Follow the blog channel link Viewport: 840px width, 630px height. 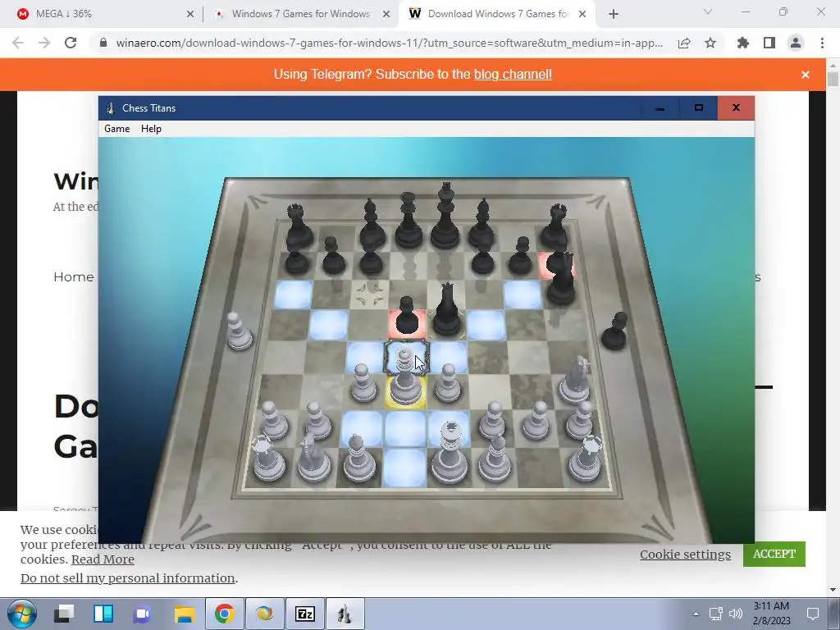click(x=513, y=74)
